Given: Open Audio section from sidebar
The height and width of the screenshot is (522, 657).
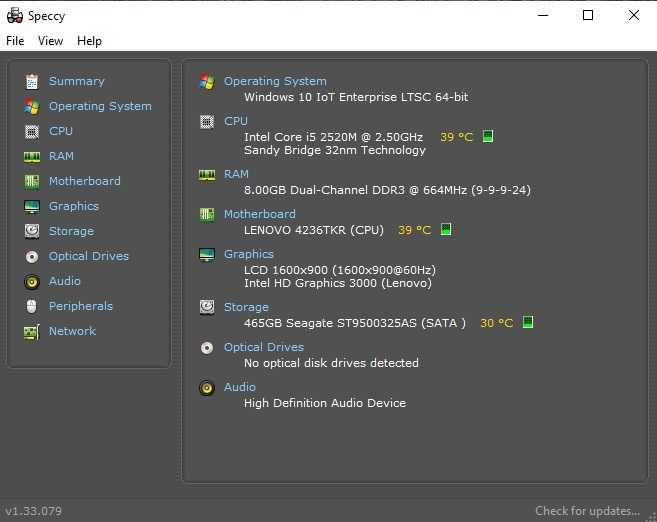Looking at the screenshot, I should point(65,281).
